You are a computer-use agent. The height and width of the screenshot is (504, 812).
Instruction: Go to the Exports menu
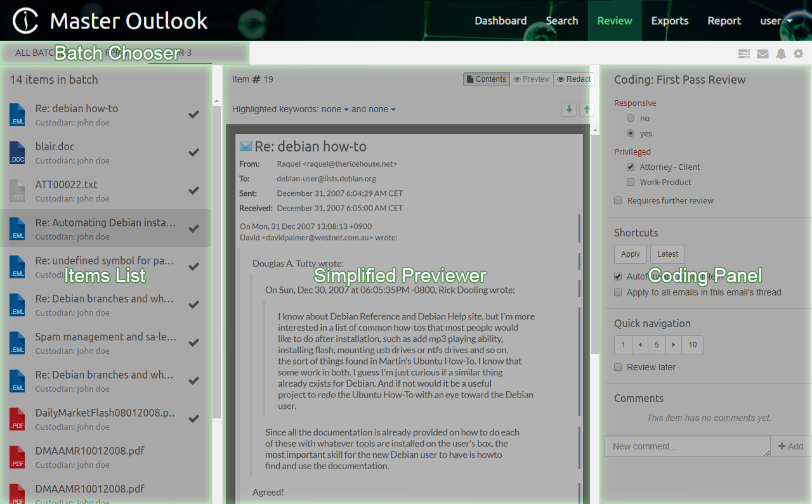pos(669,21)
